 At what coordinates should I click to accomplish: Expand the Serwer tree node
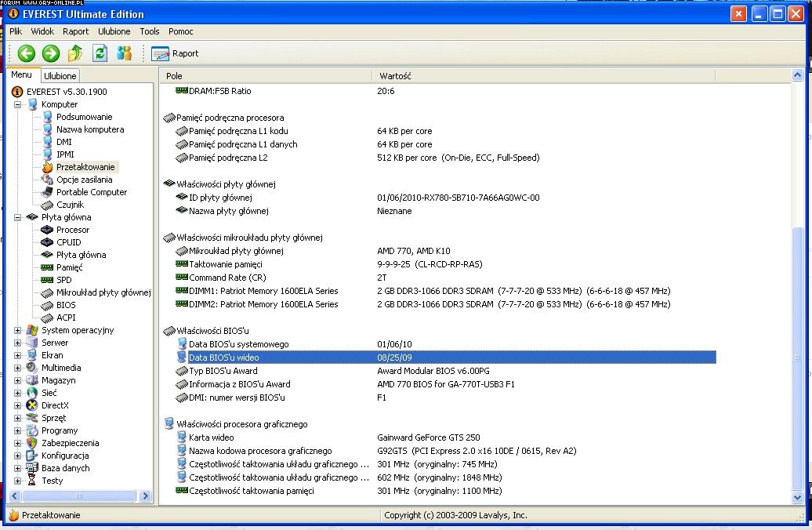pos(17,343)
